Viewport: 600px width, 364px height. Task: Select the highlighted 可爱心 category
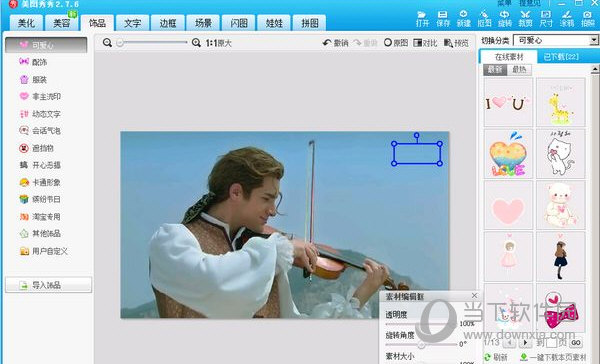point(46,45)
